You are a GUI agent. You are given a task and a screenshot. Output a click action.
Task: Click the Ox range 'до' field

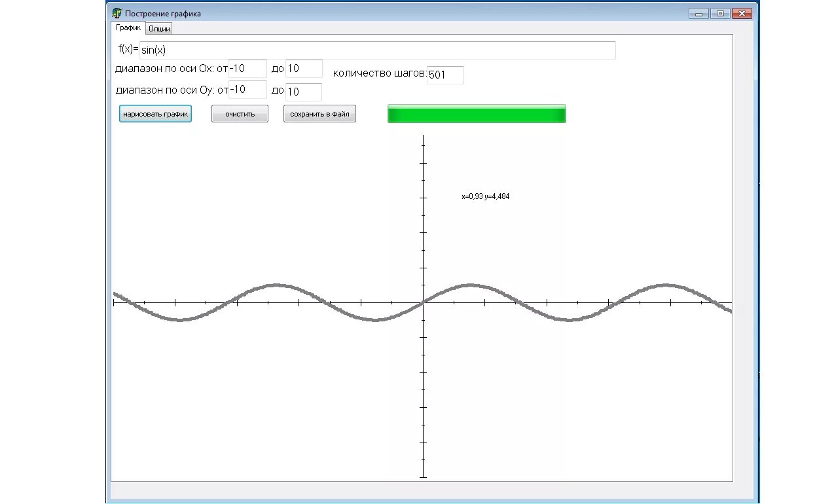pos(304,69)
